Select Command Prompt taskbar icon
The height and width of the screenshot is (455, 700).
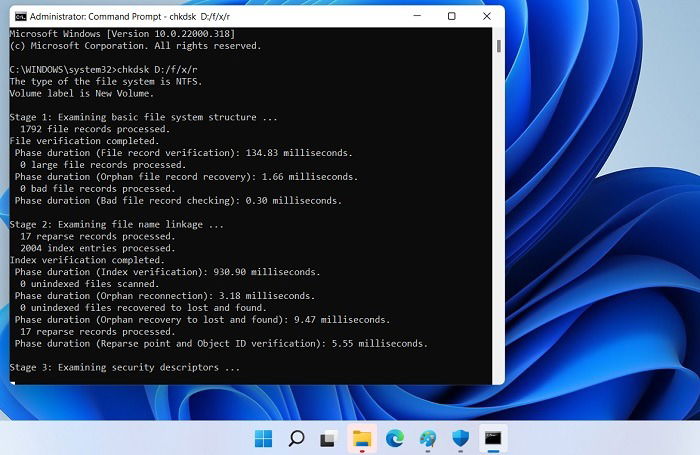(x=493, y=438)
